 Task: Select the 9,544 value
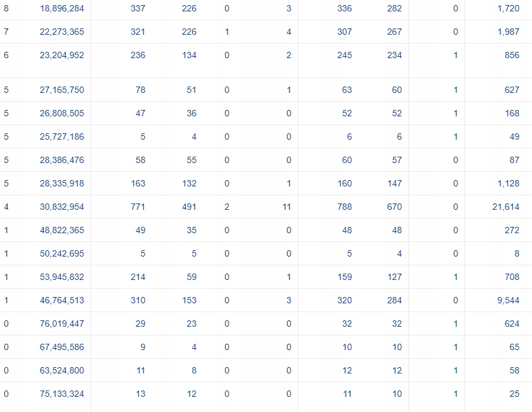(508, 300)
